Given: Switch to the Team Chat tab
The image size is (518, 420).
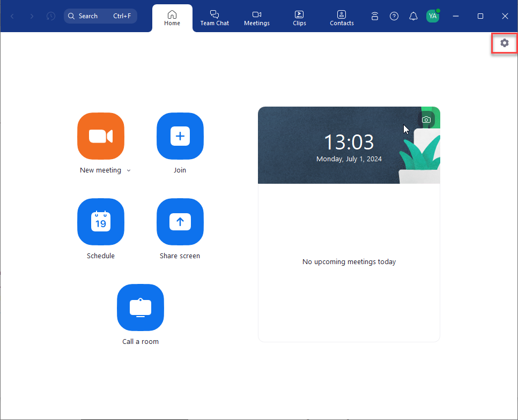Looking at the screenshot, I should pyautogui.click(x=214, y=18).
